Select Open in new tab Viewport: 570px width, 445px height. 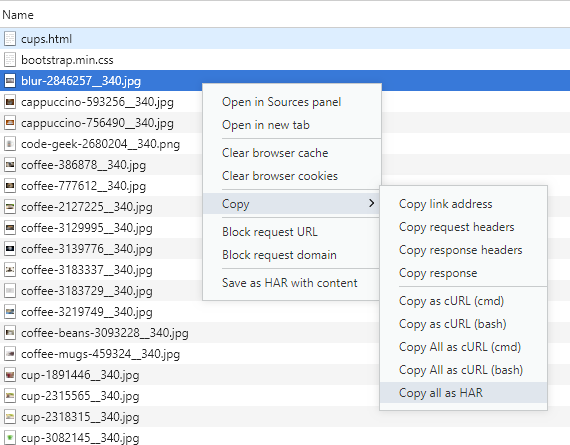[x=266, y=125]
